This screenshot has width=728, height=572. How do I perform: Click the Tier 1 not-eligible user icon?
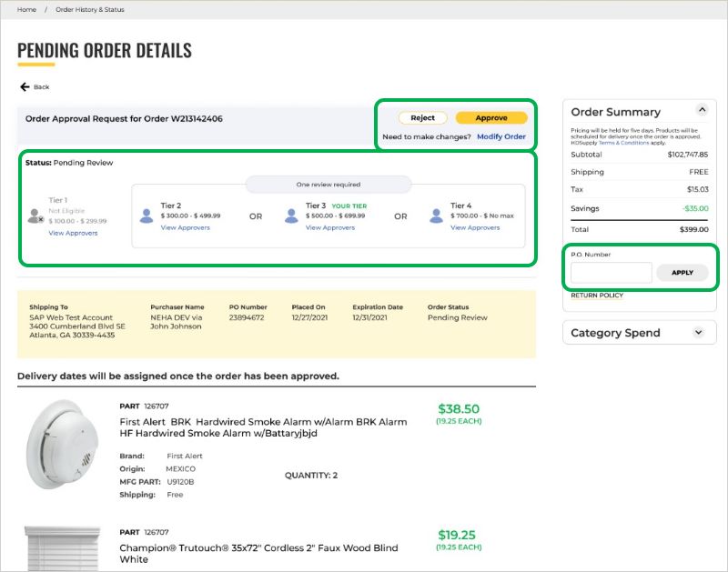tap(35, 216)
